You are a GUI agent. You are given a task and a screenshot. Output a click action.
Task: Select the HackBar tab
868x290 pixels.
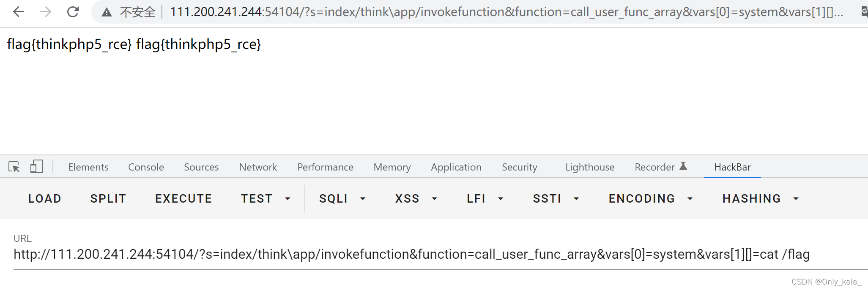click(732, 167)
